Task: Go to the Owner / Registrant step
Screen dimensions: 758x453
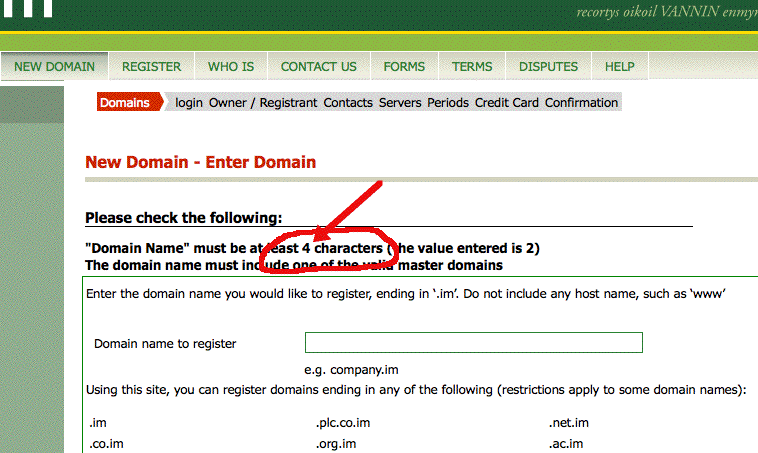Action: 263,102
